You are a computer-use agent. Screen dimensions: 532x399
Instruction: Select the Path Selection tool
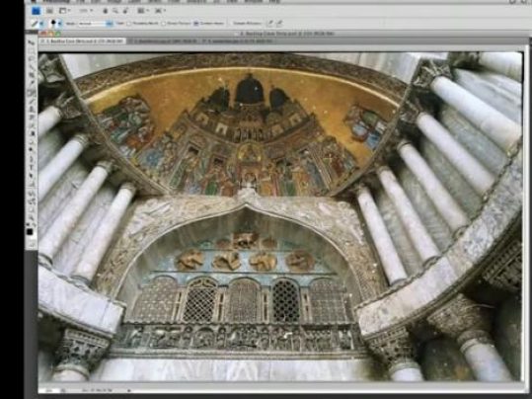32,175
